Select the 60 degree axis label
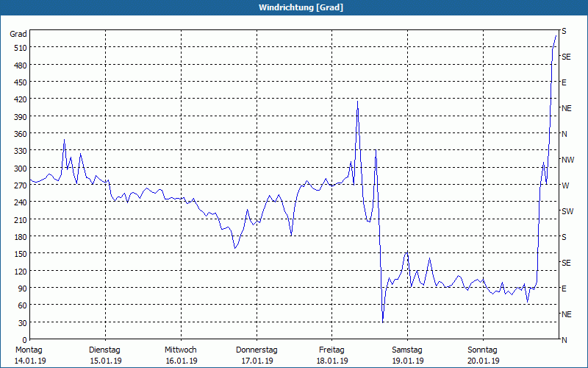The width and height of the screenshot is (588, 368). point(23,305)
